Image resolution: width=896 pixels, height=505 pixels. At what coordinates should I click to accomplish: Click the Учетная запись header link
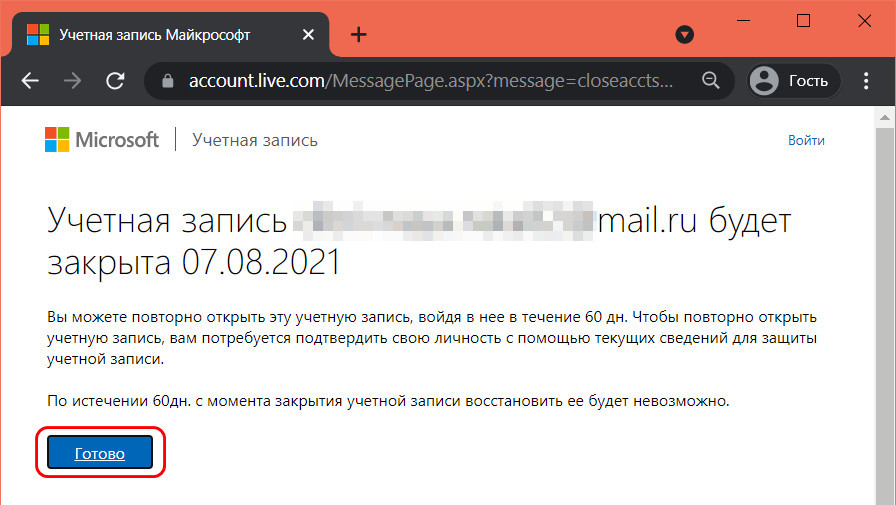click(255, 140)
